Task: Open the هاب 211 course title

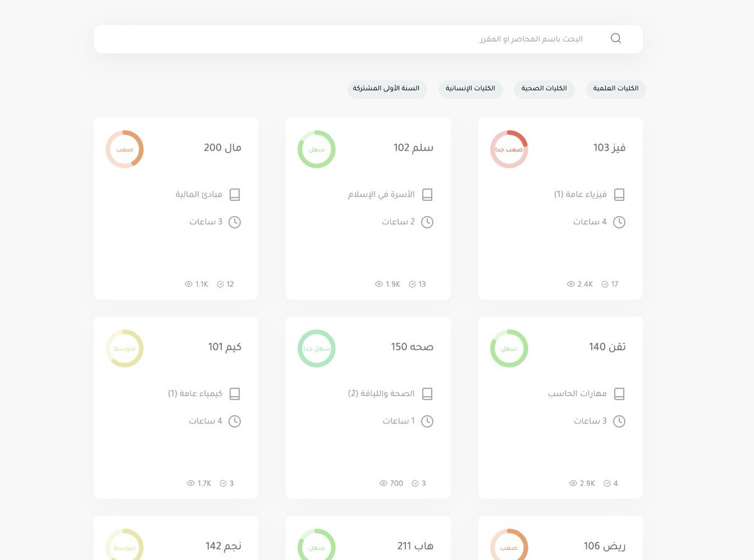Action: [x=415, y=546]
